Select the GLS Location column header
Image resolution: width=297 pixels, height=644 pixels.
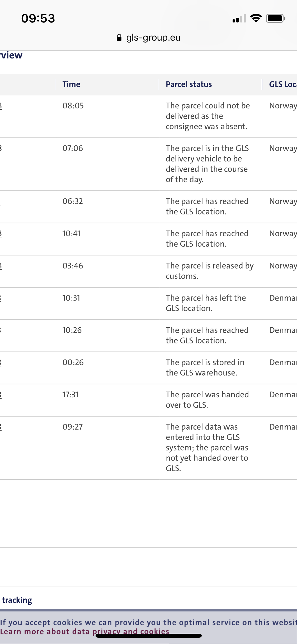coord(283,84)
